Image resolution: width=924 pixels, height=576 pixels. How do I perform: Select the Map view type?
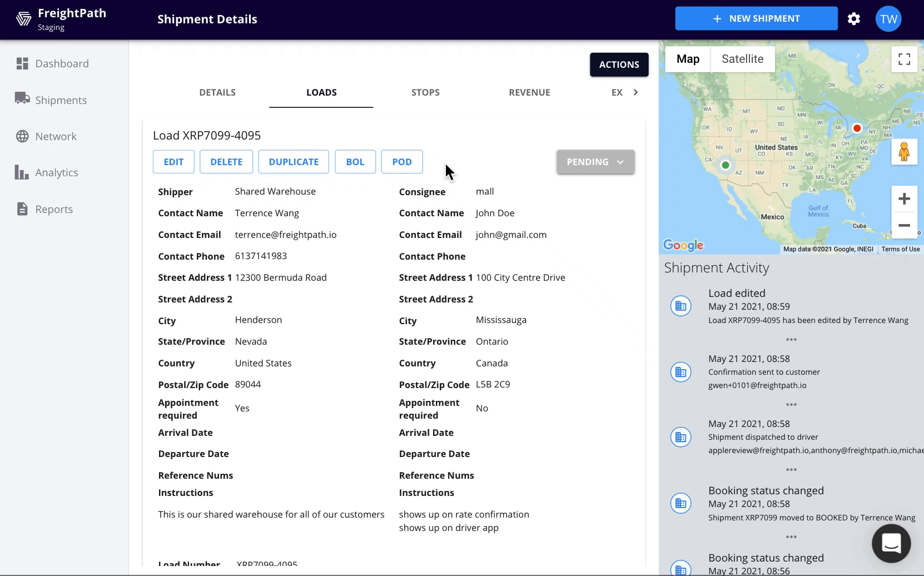(x=688, y=59)
